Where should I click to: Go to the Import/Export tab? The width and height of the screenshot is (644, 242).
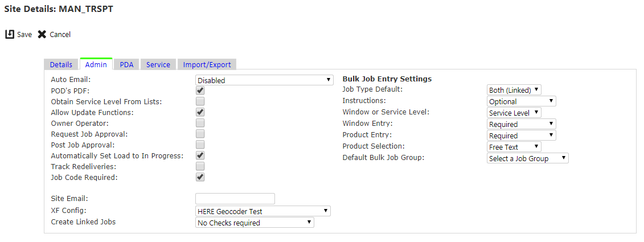207,64
